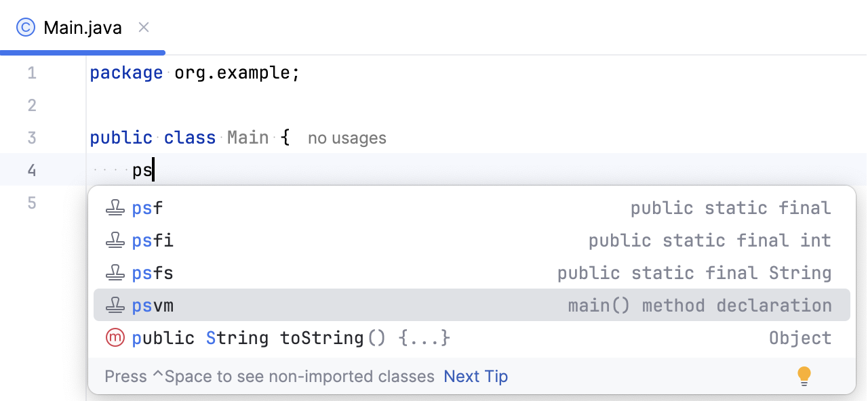Click line number 4 in the gutter
Viewport: 868px width, 401px height.
(x=31, y=169)
